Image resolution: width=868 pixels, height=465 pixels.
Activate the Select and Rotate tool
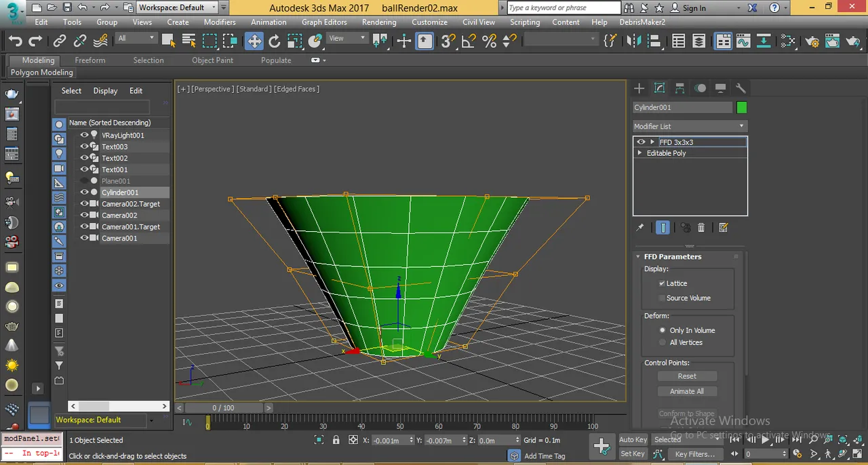[x=275, y=41]
